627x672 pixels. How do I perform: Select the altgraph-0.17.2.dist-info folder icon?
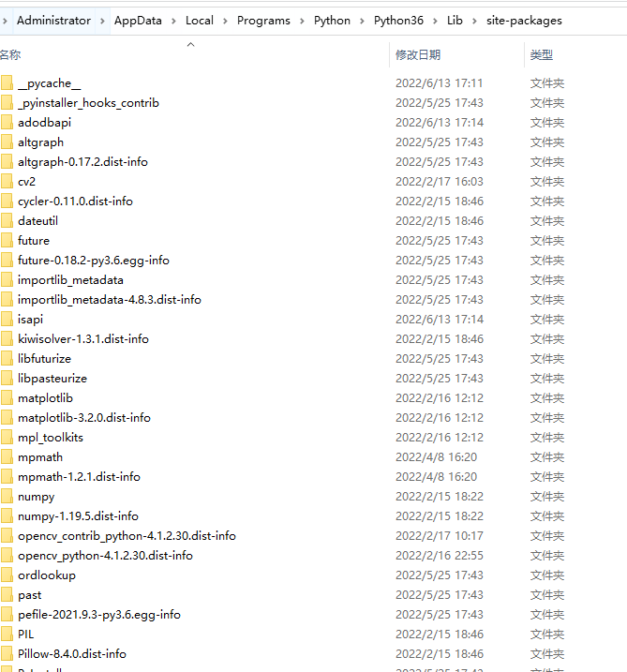click(7, 162)
